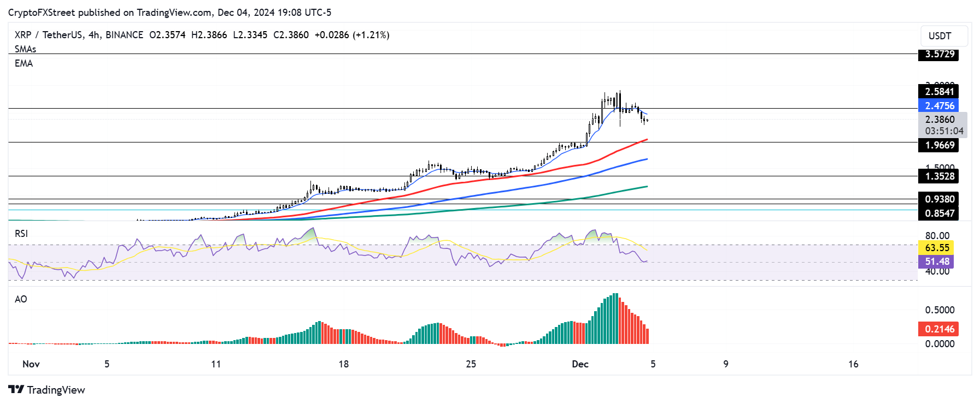Click the AO 0.0000 scale label

click(x=940, y=344)
